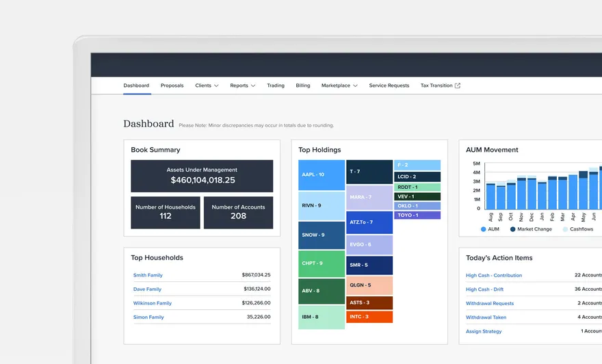Viewport: 602px width, 364px height.
Task: Click the May bar in AUM Movement chart
Action: pyautogui.click(x=583, y=190)
